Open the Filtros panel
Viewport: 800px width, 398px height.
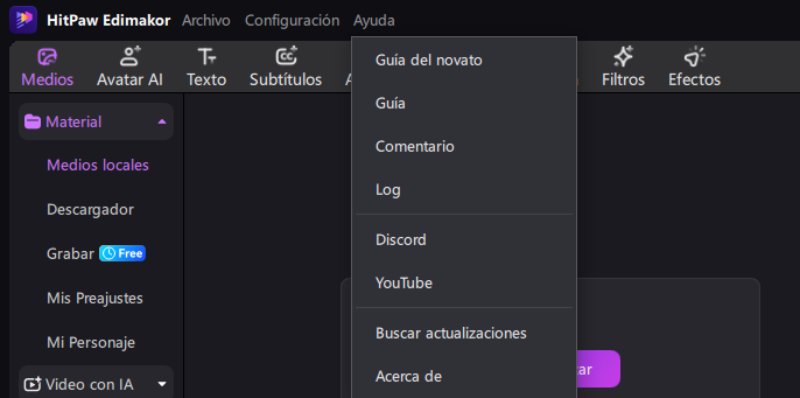623,67
